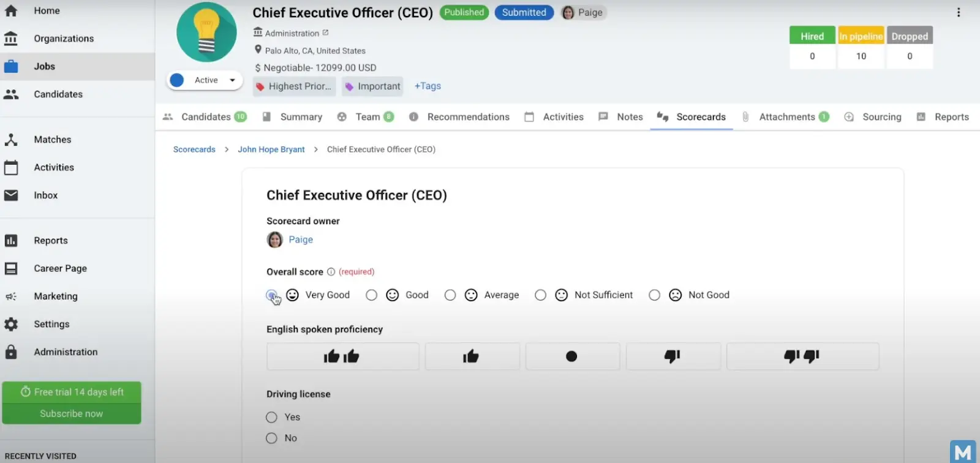Select the Marketing sidebar icon
Screen dimensions: 980x463
pyautogui.click(x=12, y=296)
